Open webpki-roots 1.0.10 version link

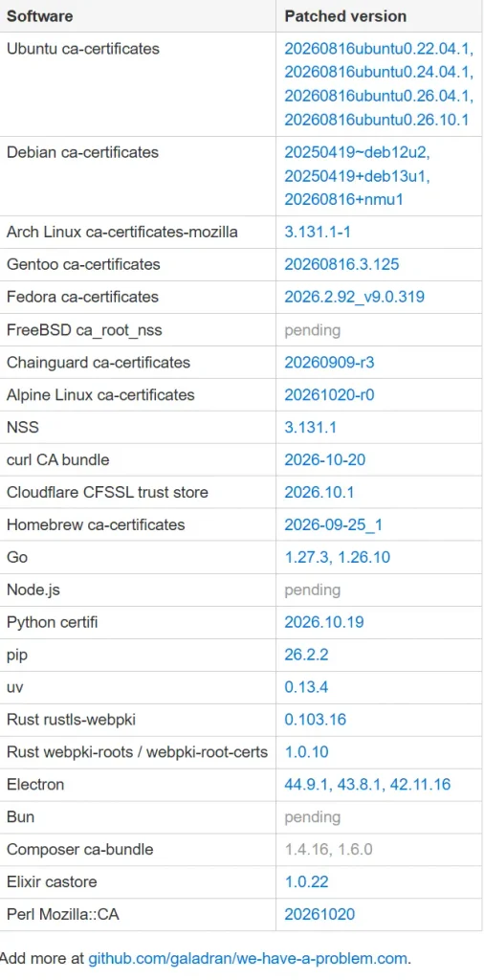click(306, 752)
